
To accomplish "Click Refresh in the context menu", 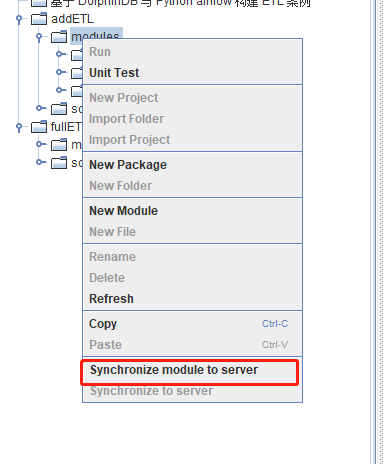I will [192, 299].
